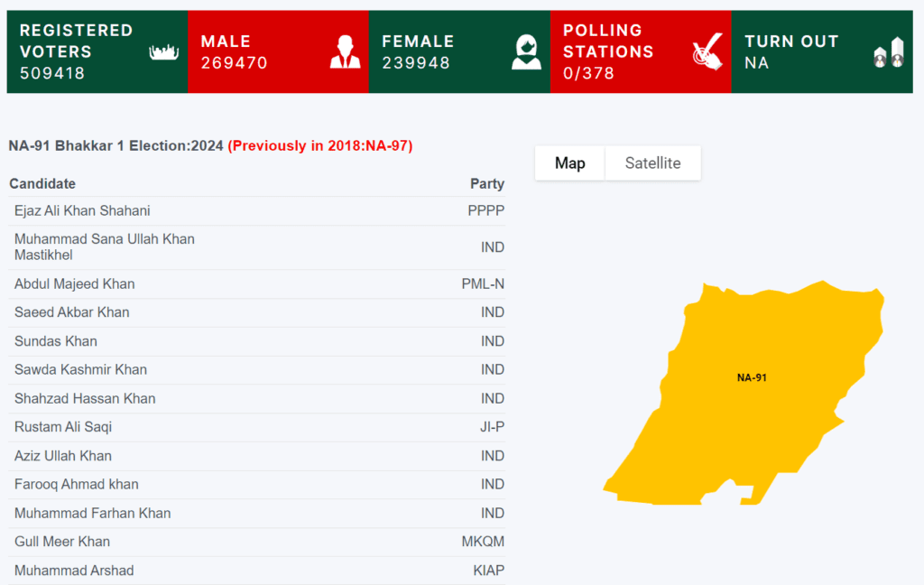Click the polling stations ballot-casting hand icon

(x=707, y=51)
